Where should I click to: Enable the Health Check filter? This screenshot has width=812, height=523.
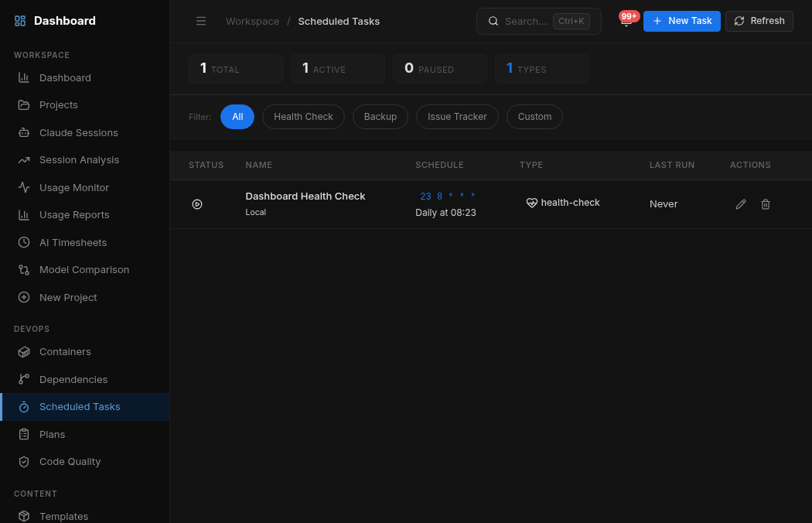tap(303, 116)
